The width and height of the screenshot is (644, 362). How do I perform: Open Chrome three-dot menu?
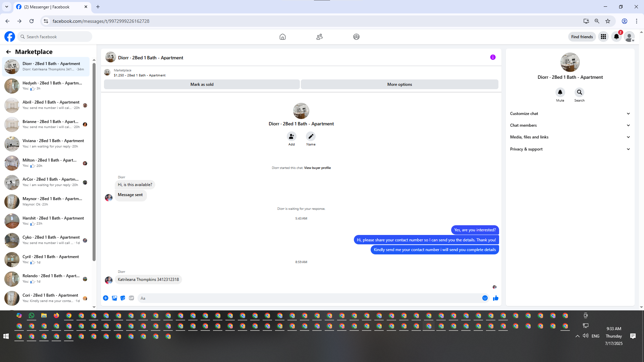click(x=637, y=21)
